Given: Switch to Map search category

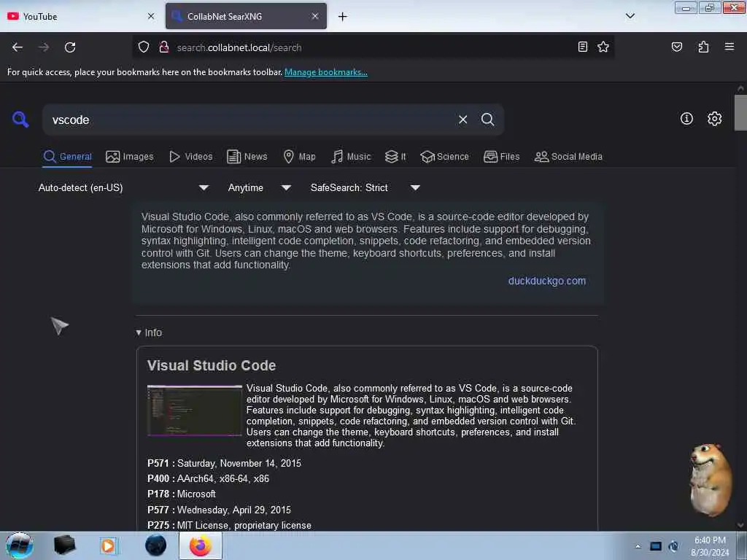Looking at the screenshot, I should [x=299, y=157].
